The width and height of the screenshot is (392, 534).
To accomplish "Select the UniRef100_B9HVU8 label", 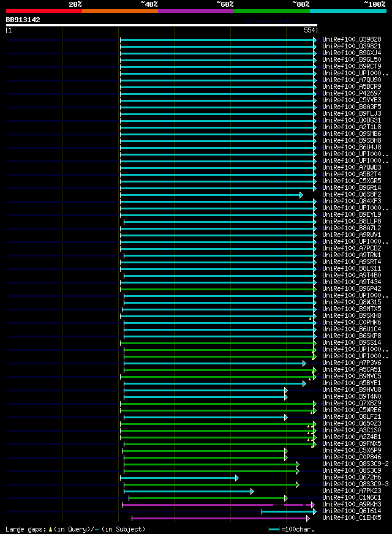I will point(352,390).
